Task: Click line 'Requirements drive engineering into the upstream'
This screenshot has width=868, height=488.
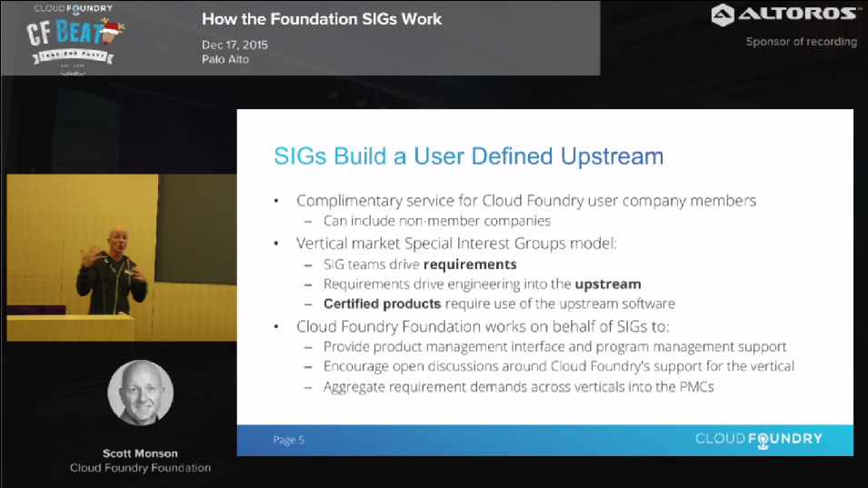Action: coord(482,284)
